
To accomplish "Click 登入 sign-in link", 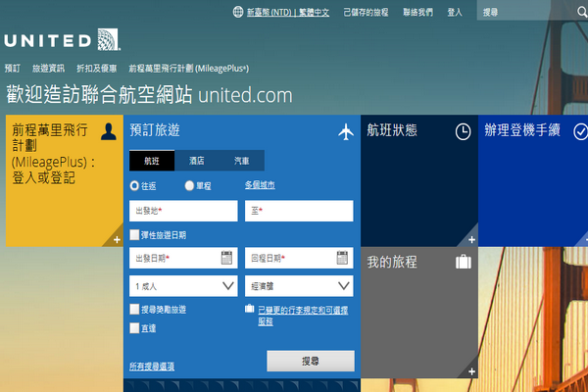I will (x=455, y=13).
